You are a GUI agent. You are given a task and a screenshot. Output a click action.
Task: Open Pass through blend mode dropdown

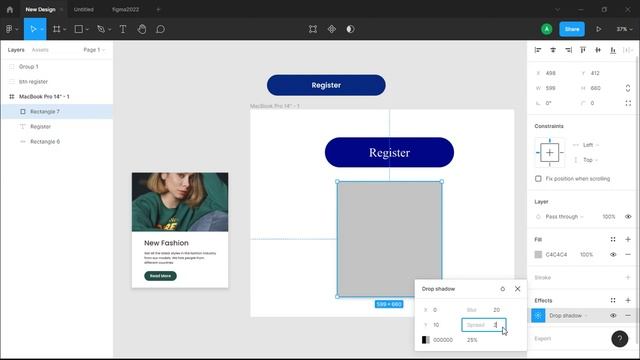click(x=564, y=217)
